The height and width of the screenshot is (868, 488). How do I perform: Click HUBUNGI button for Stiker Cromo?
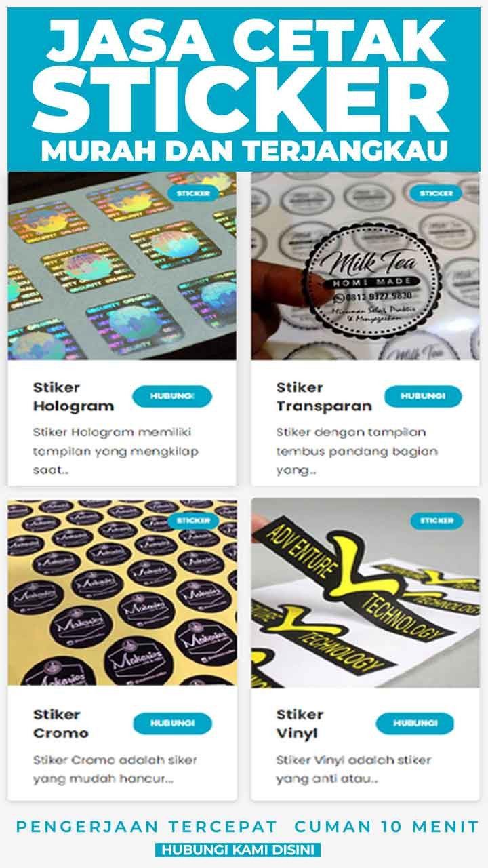tap(171, 723)
